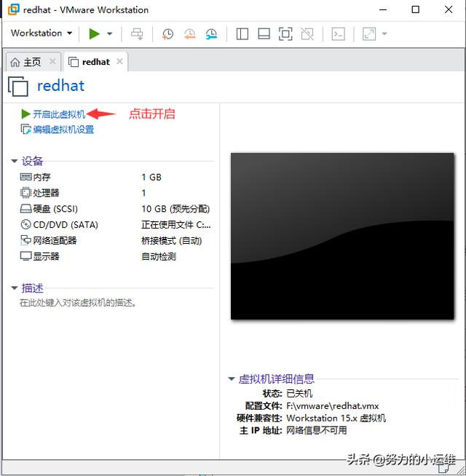Minimize the VMware Workstation window
This screenshot has width=466, height=476.
pos(383,9)
